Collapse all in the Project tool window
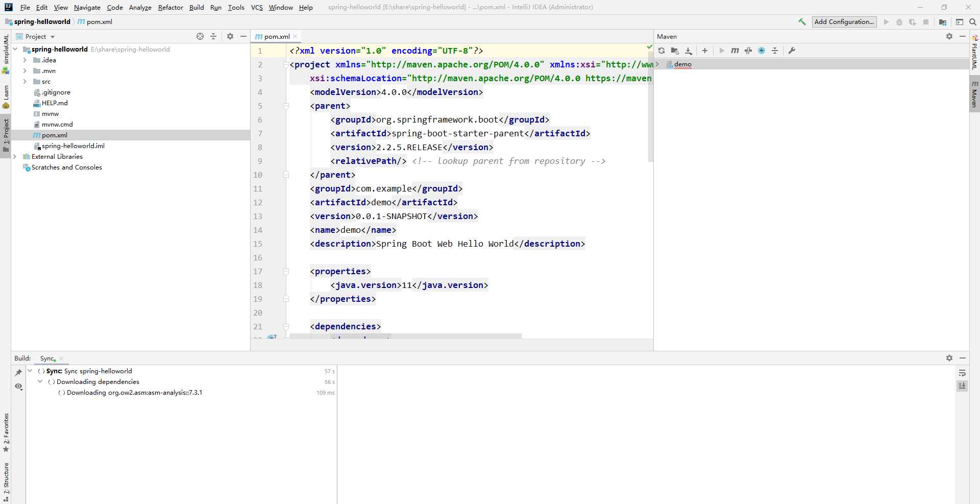 [213, 36]
